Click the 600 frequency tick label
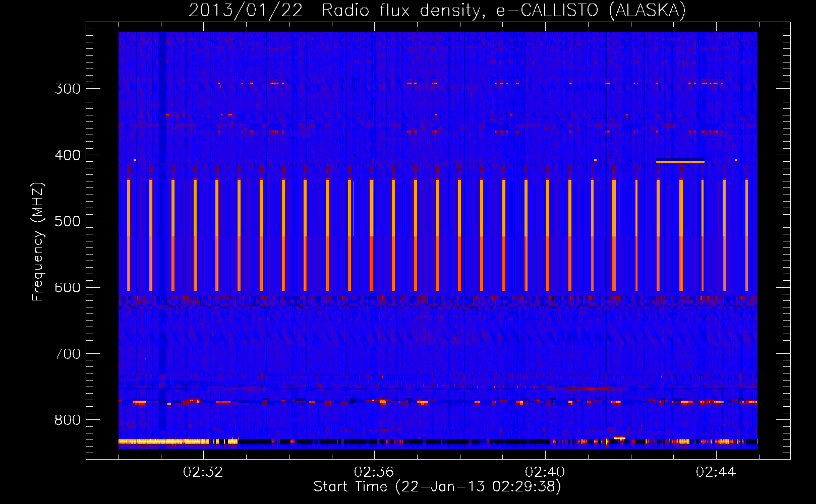This screenshot has height=504, width=816. tap(68, 288)
